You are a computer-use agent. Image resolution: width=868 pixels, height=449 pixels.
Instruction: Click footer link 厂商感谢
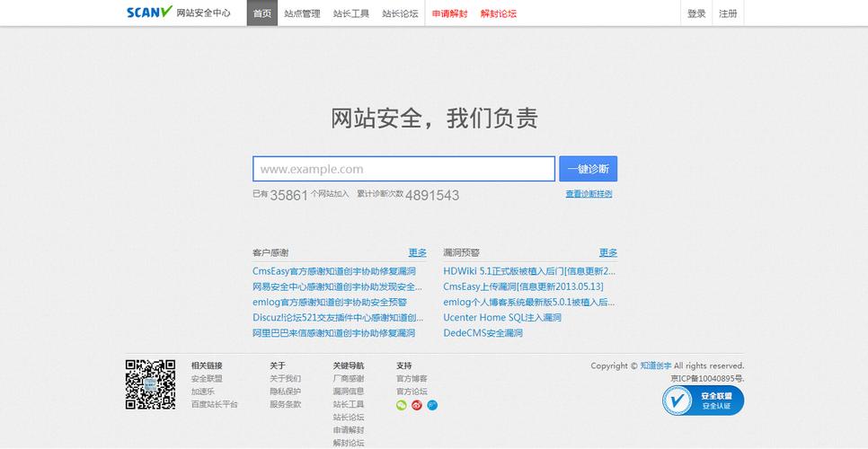(349, 379)
